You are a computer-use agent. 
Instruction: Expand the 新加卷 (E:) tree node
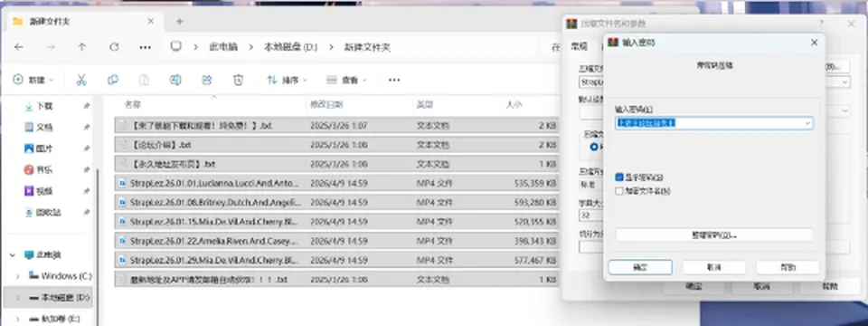[17, 319]
